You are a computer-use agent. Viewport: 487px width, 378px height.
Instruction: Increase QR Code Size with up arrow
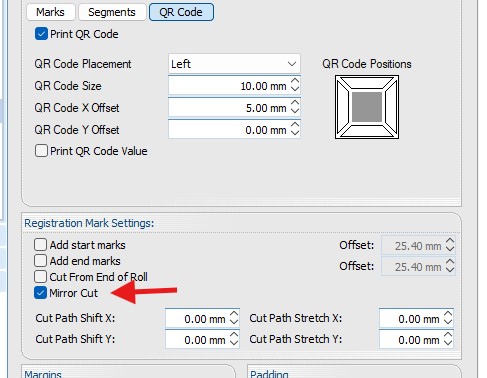pos(295,81)
